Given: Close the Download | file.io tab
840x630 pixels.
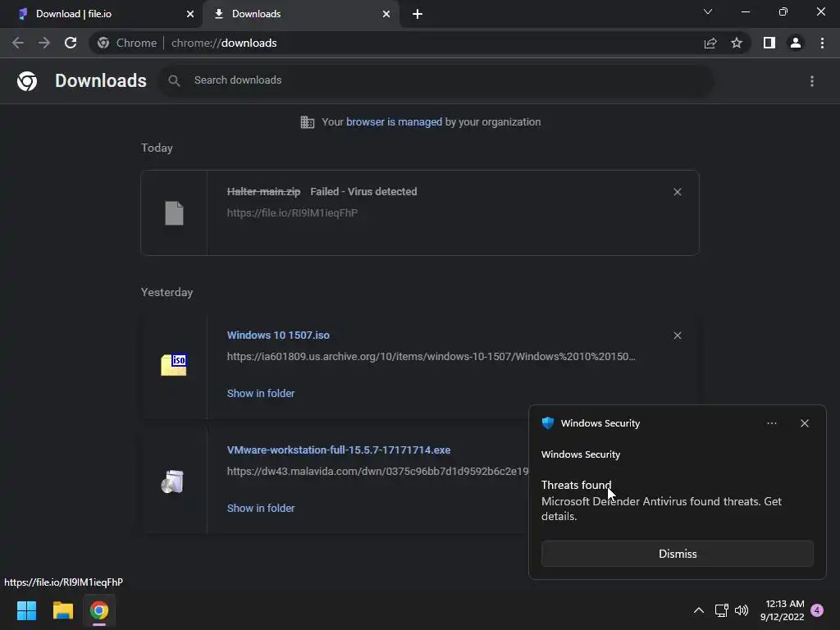Looking at the screenshot, I should tap(190, 14).
